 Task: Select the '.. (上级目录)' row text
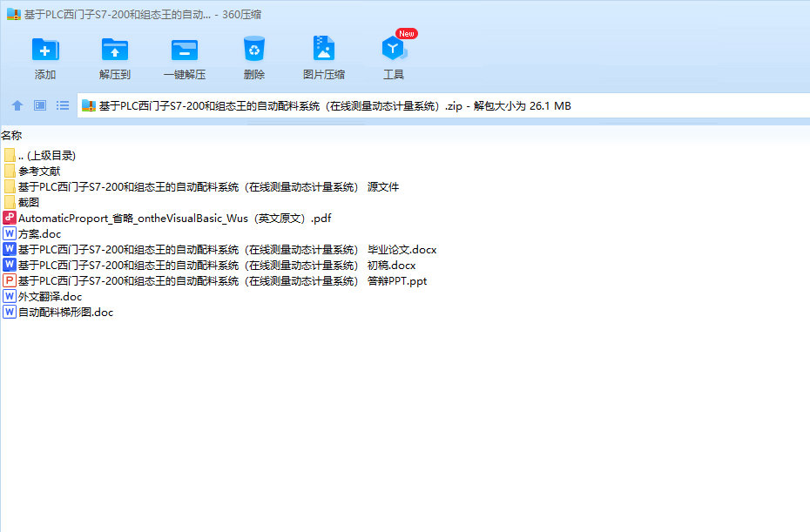pyautogui.click(x=47, y=156)
